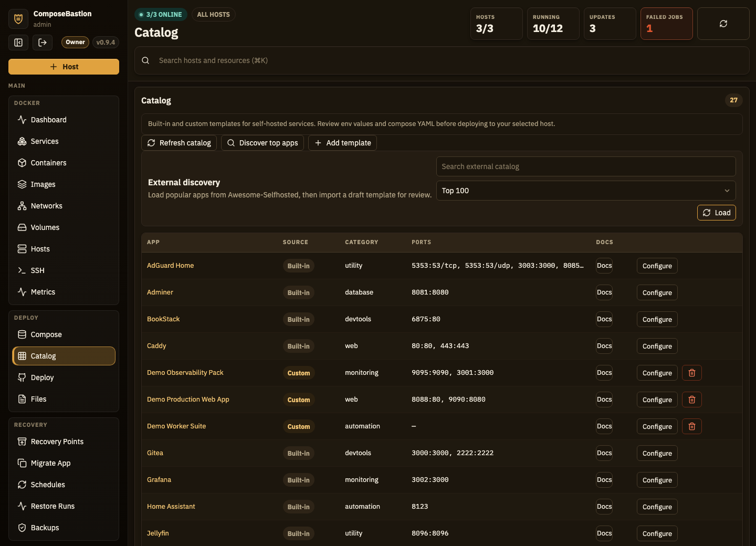Open the Top 100 dropdown
The height and width of the screenshot is (546, 756).
[586, 191]
